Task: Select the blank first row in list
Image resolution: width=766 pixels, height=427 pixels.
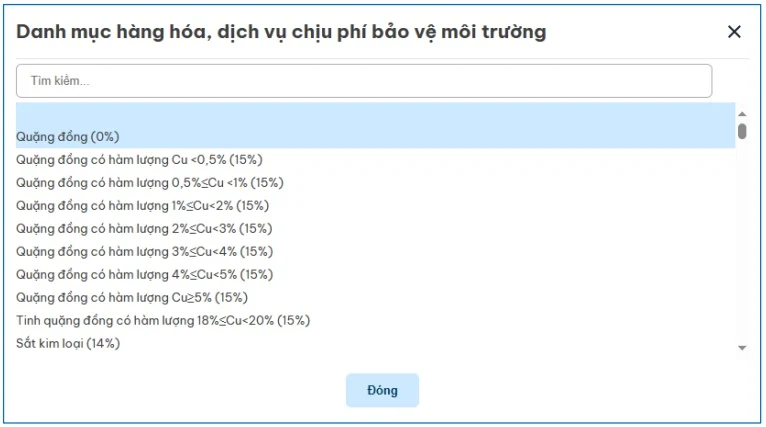Action: coord(375,114)
